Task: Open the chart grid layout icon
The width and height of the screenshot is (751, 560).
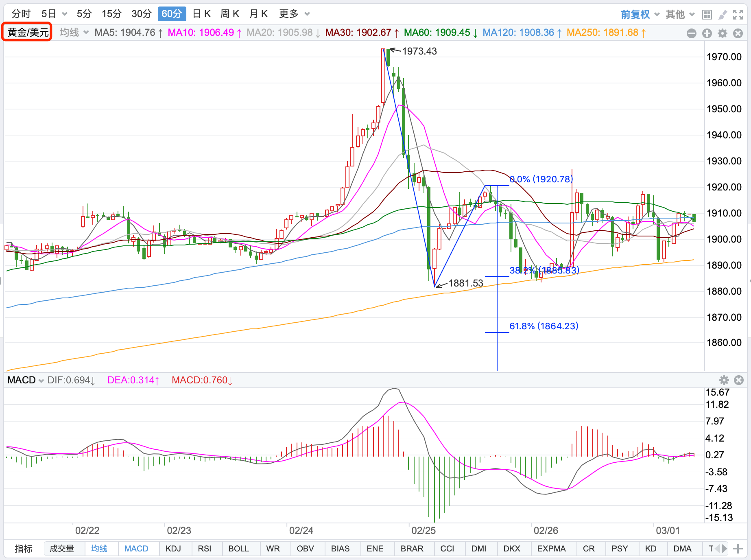Action: pos(707,15)
